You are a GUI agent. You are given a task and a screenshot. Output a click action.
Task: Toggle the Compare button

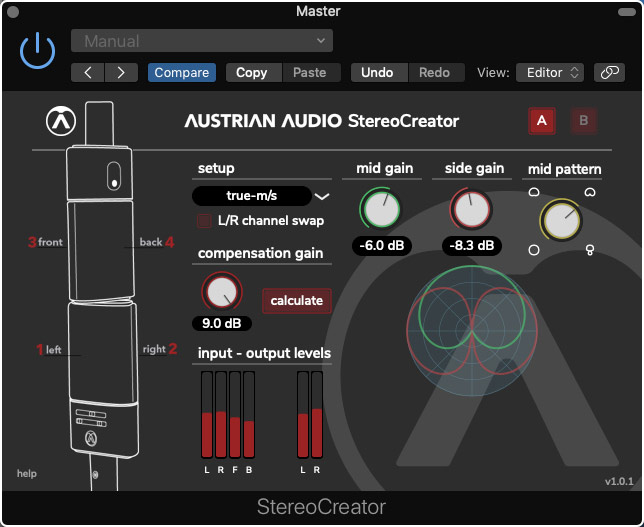[182, 73]
